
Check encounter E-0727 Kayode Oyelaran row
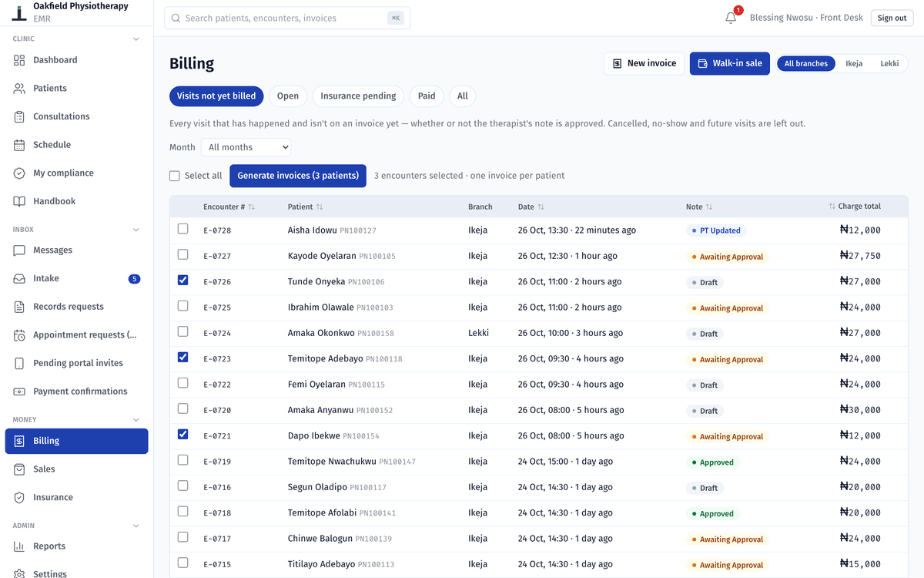click(182, 254)
